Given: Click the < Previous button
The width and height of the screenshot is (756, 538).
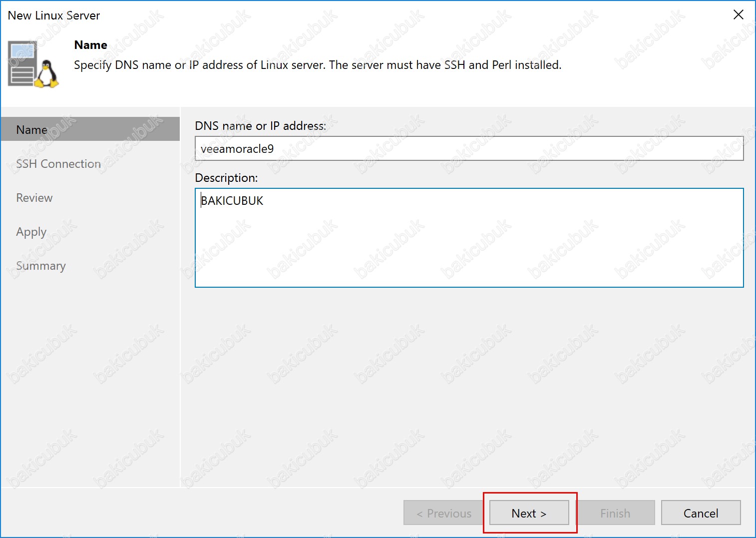Looking at the screenshot, I should pos(443,513).
